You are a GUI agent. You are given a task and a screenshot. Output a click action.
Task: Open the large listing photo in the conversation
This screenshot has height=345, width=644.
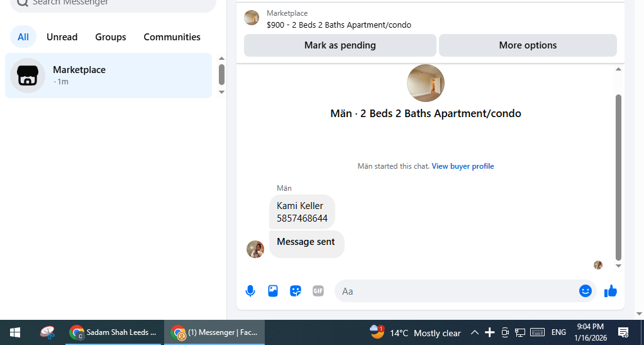(426, 83)
